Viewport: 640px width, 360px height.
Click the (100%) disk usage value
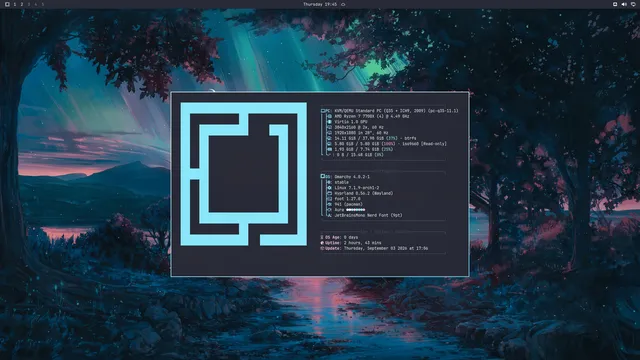pos(388,144)
